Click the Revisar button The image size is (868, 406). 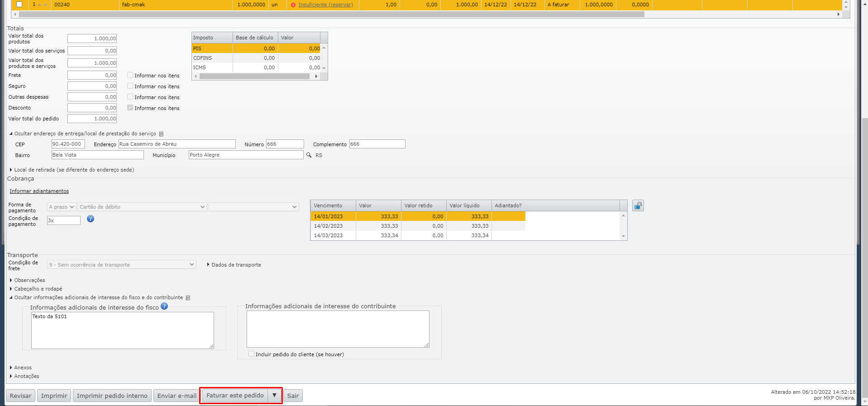pyautogui.click(x=21, y=396)
